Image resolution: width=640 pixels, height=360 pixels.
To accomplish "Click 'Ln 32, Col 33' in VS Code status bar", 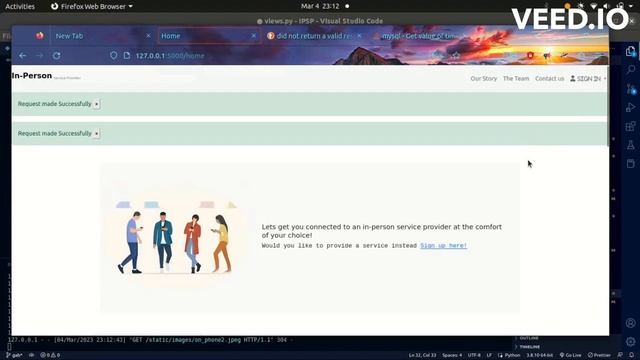I will 422,355.
